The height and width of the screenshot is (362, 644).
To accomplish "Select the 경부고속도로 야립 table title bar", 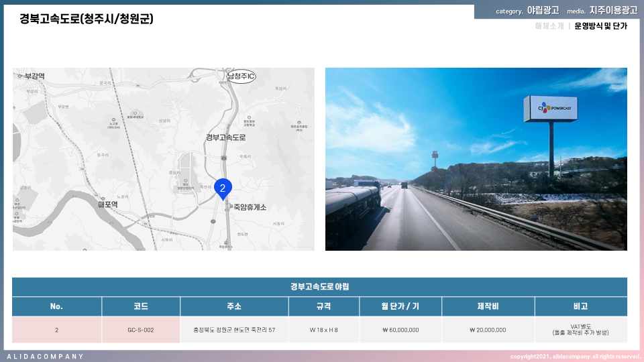I will click(x=319, y=287).
